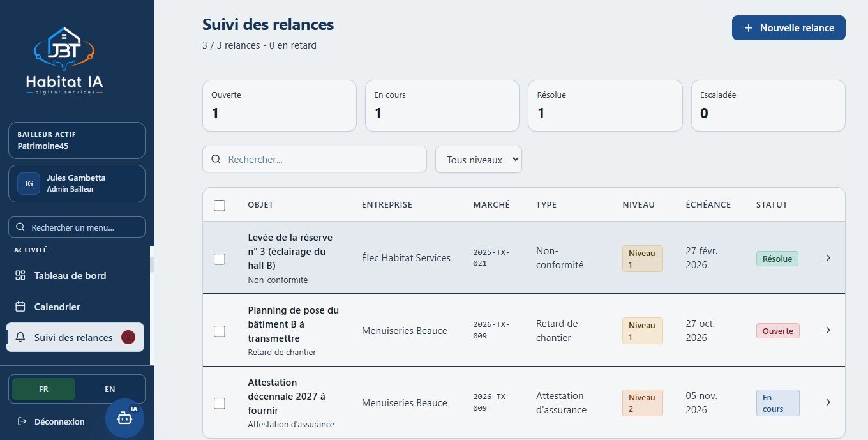Screen dimensions: 868x440
Task: Tick the select-all checkbox in table header
Action: [220, 205]
